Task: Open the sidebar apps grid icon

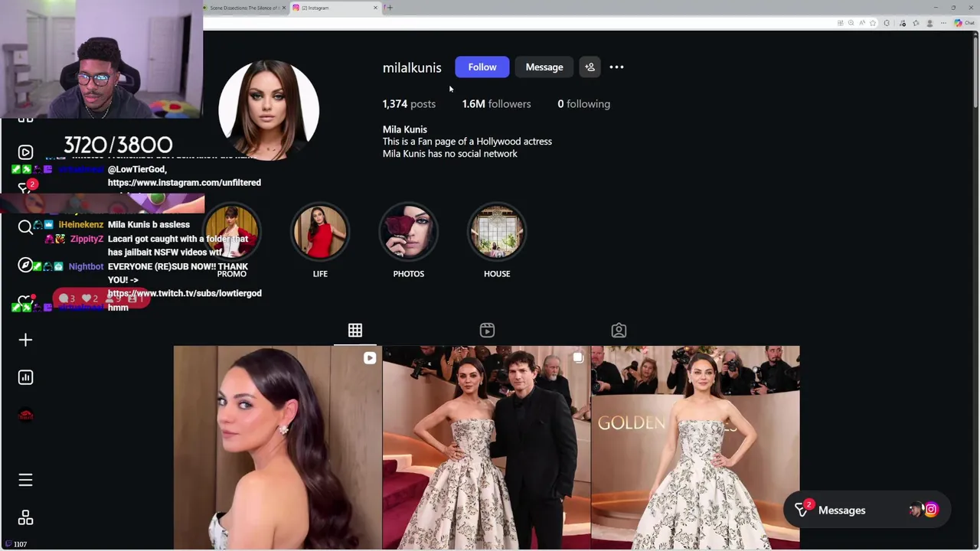Action: click(25, 518)
